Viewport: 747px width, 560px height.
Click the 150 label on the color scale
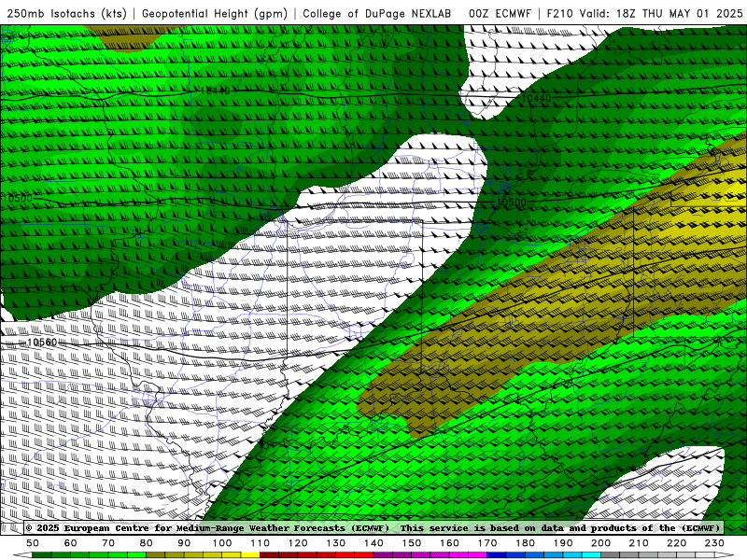(412, 543)
